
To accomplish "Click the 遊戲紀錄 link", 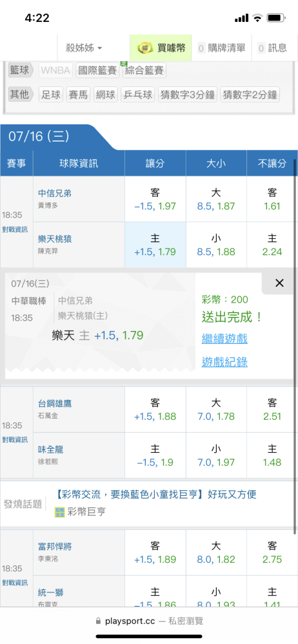I will point(224,362).
